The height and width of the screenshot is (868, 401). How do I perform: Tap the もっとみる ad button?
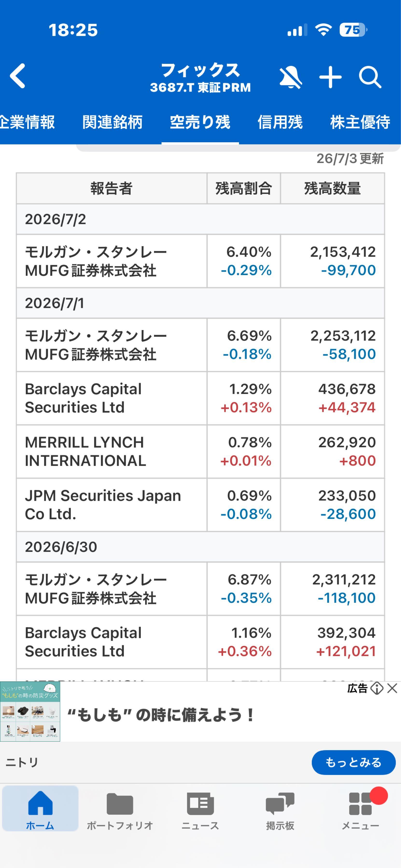(353, 762)
